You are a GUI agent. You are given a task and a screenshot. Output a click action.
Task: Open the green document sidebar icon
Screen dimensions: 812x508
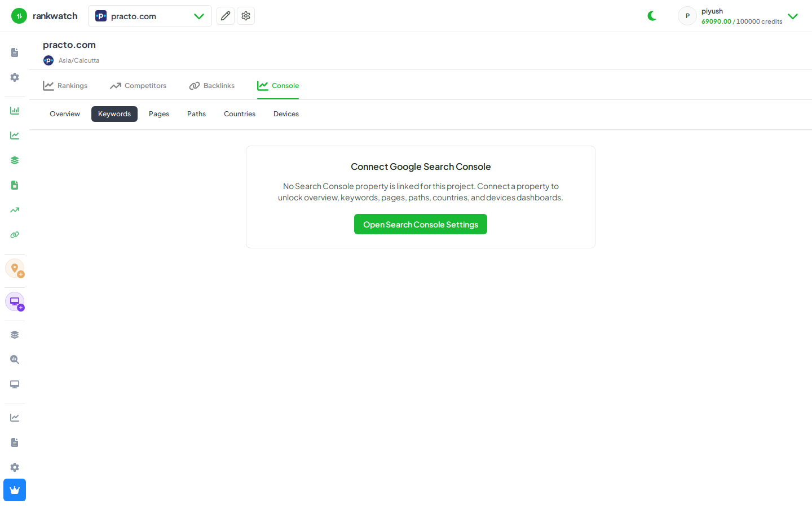click(x=15, y=185)
